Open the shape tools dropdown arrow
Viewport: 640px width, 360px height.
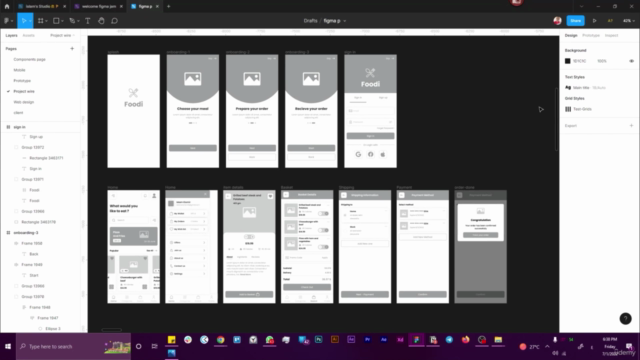point(62,21)
